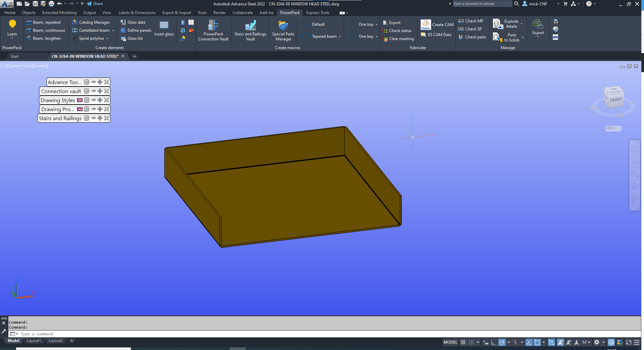Click the pink swatch on Drawing Styles palette

click(79, 100)
